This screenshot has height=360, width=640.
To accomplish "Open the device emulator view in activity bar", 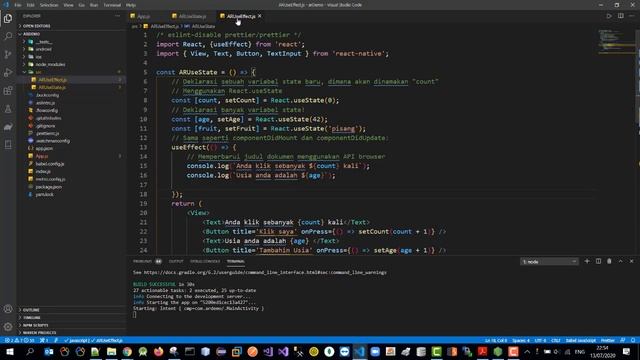I will click(8, 145).
